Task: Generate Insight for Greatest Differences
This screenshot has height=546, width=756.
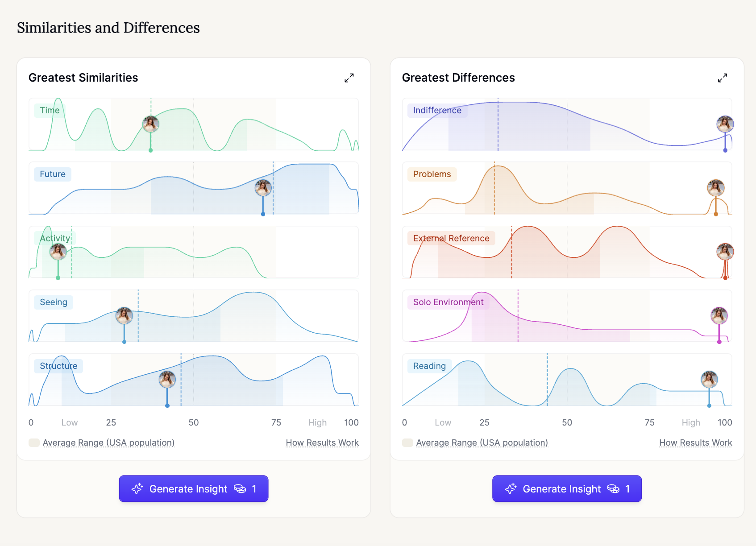Action: [567, 489]
